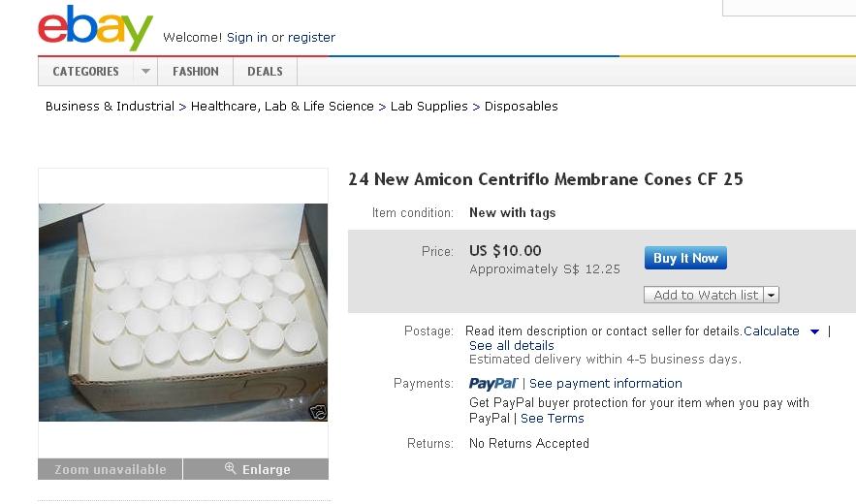Open the Add to Watch list dropdown arrow
The width and height of the screenshot is (856, 504).
pos(772,296)
